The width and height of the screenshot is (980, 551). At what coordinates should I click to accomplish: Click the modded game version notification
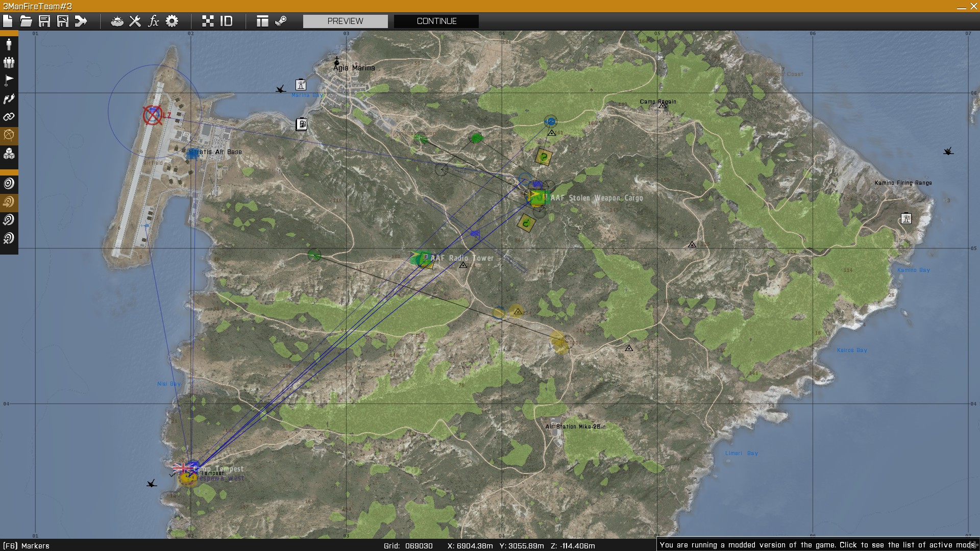(818, 545)
